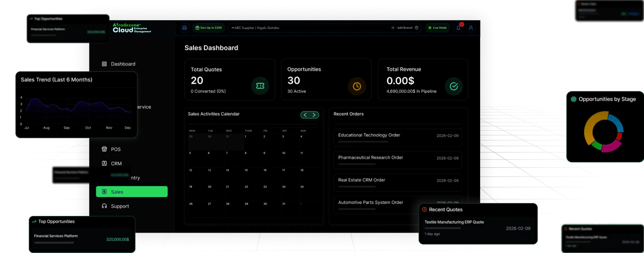The width and height of the screenshot is (644, 253).
Task: Toggle Live Mode indicator
Action: click(x=437, y=28)
